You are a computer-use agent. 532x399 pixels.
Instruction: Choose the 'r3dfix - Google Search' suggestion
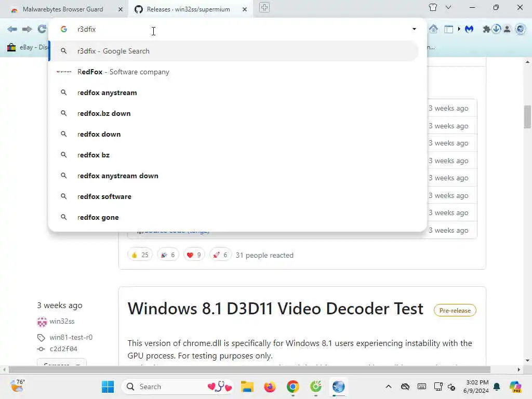[234, 51]
